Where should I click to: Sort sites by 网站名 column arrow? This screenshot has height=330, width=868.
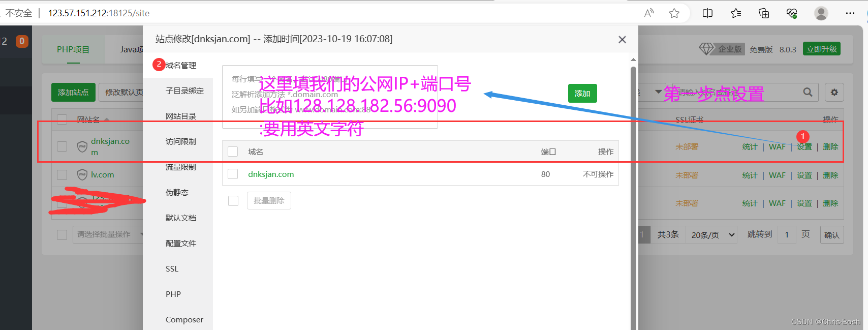point(107,119)
